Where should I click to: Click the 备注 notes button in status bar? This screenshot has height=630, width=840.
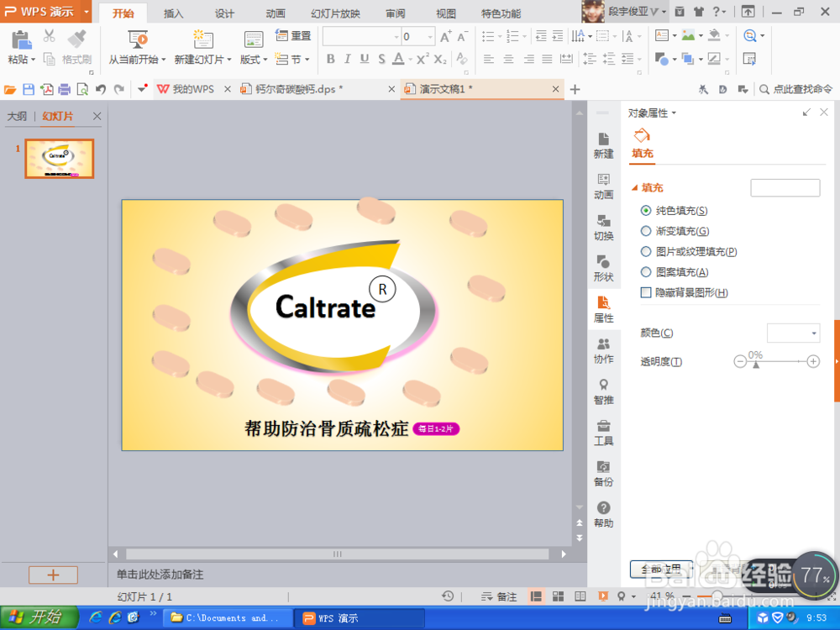(x=499, y=596)
